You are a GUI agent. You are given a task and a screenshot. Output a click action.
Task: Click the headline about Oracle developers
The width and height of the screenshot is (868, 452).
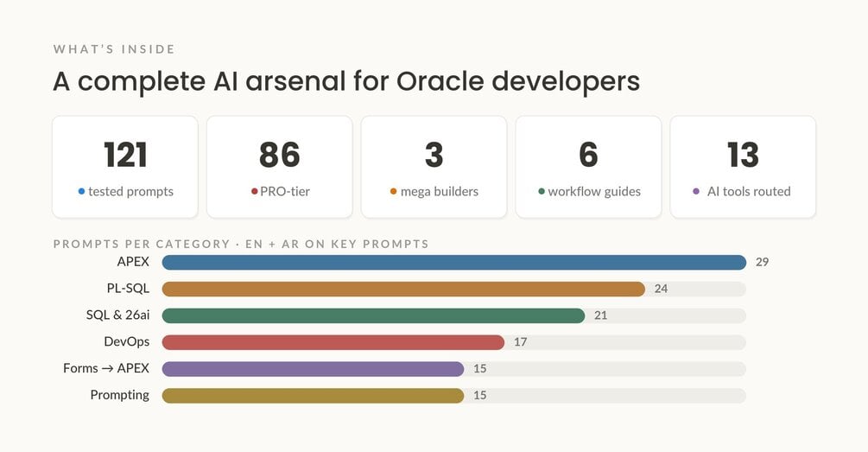(346, 81)
